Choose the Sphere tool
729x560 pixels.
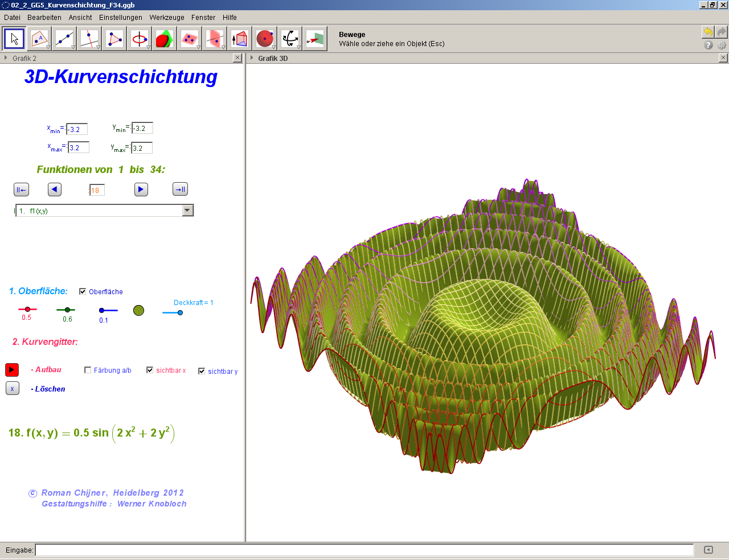[265, 39]
